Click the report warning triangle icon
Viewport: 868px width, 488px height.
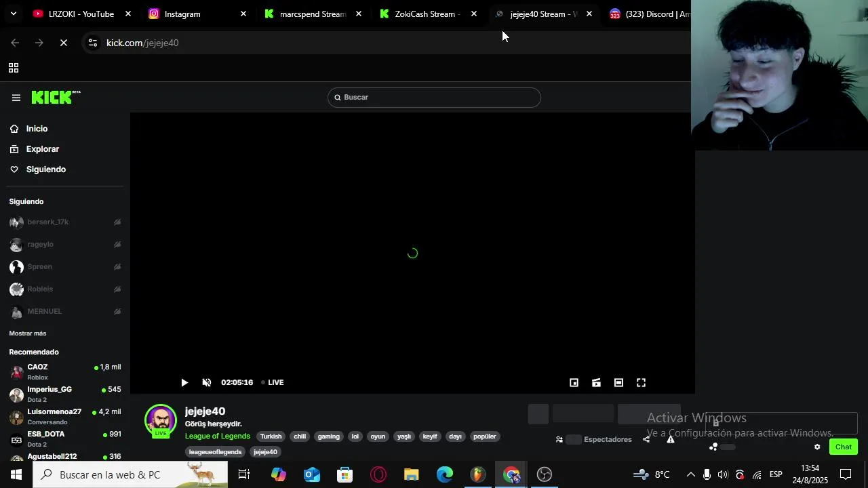coord(671,439)
